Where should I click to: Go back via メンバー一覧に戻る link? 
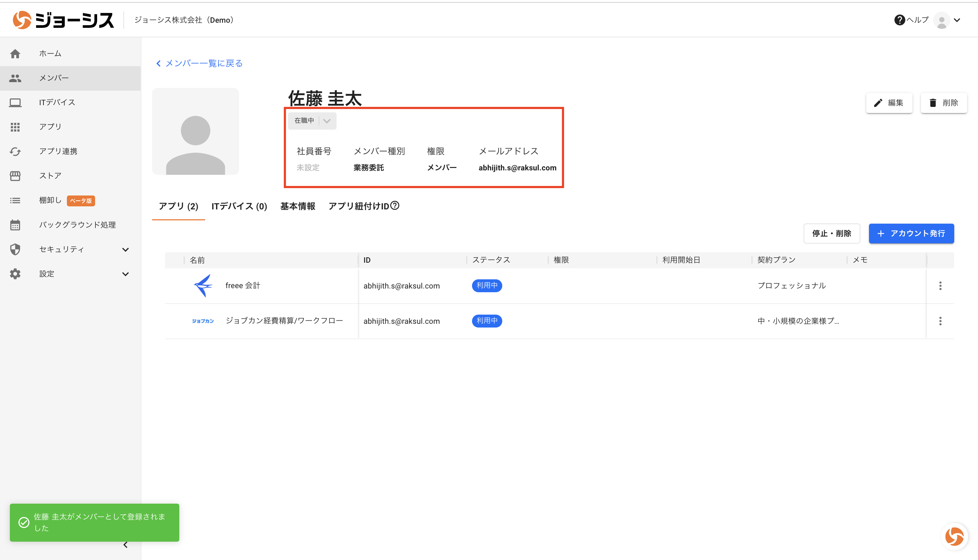(x=199, y=63)
